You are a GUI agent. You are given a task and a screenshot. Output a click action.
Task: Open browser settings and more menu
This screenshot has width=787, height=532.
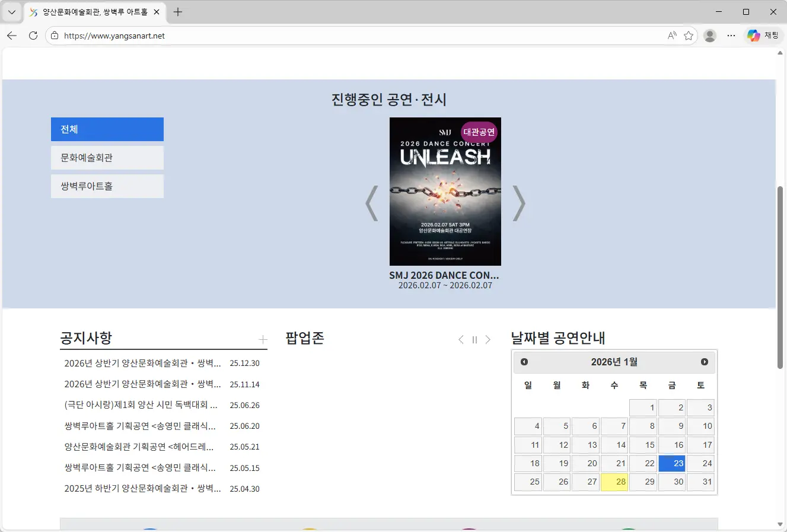(x=731, y=36)
